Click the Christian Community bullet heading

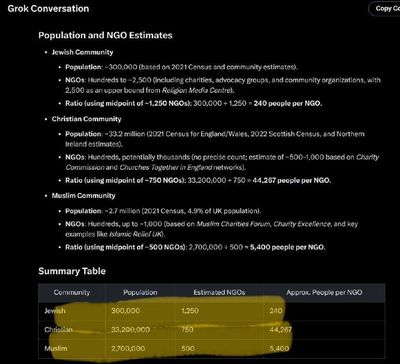(x=87, y=119)
